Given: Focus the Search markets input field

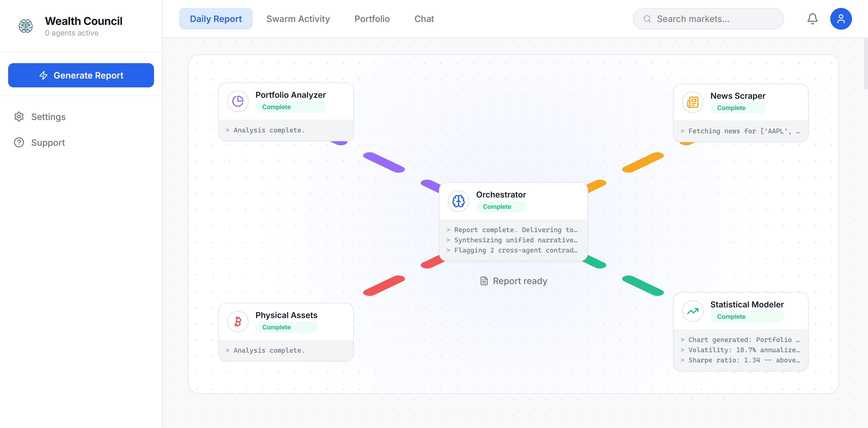Looking at the screenshot, I should point(714,19).
